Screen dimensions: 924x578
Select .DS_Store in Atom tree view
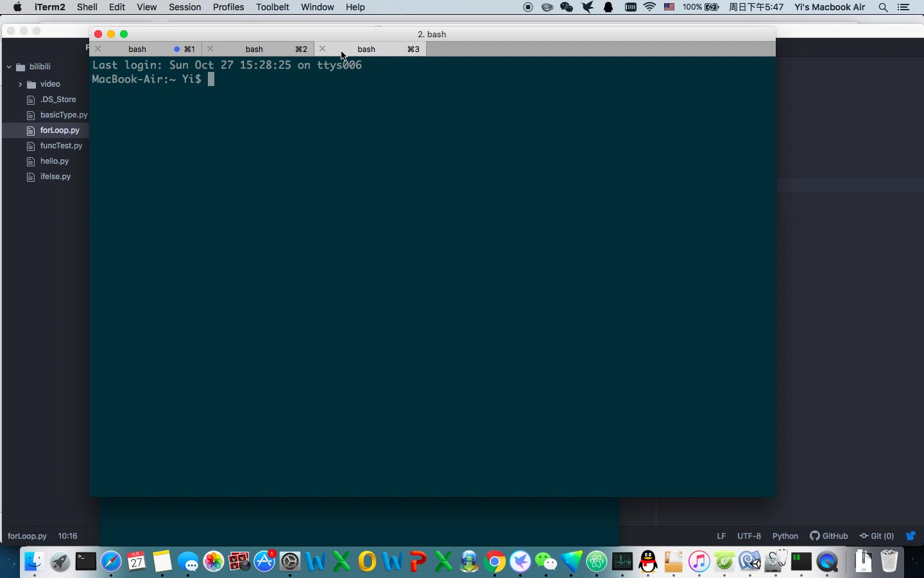pos(58,100)
